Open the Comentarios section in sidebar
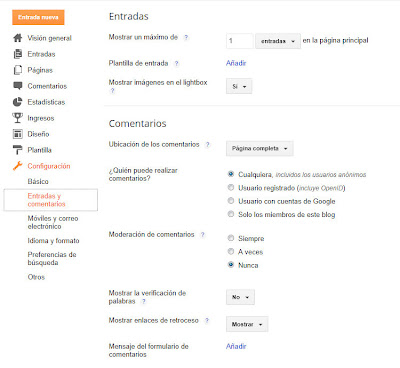The image size is (400, 368). click(x=47, y=86)
